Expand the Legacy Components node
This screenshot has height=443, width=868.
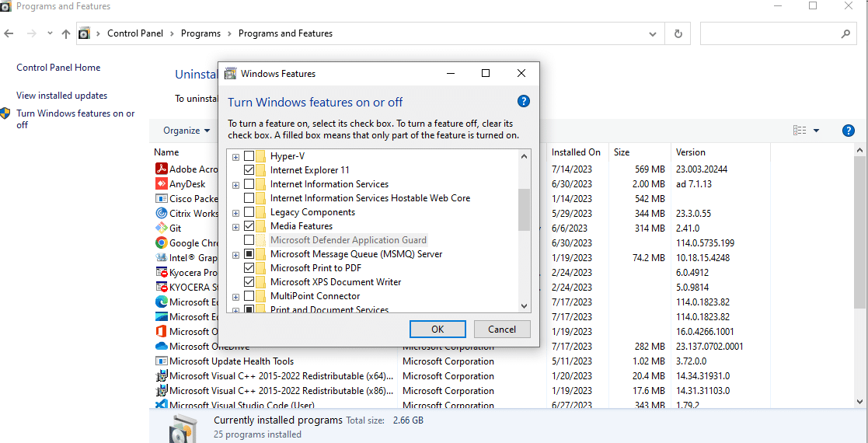[x=235, y=213]
